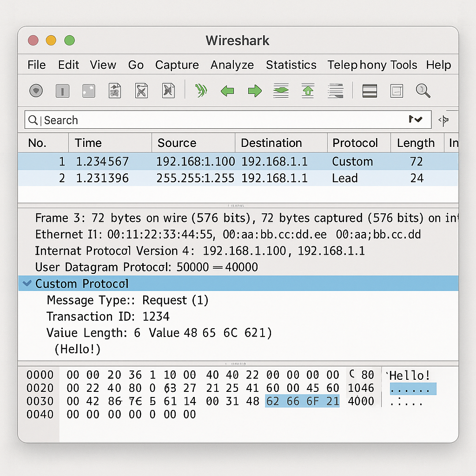Click the 'Hello! ASCII text in hex pane
The width and height of the screenshot is (476, 476).
click(408, 376)
